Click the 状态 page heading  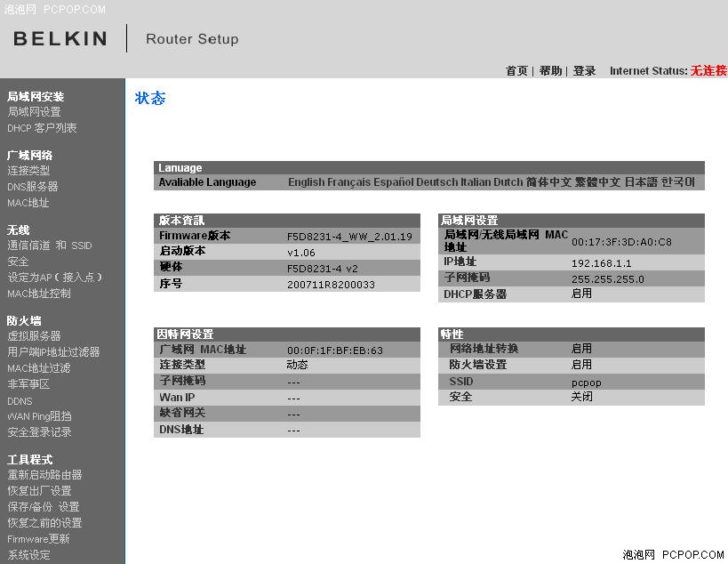pyautogui.click(x=150, y=98)
